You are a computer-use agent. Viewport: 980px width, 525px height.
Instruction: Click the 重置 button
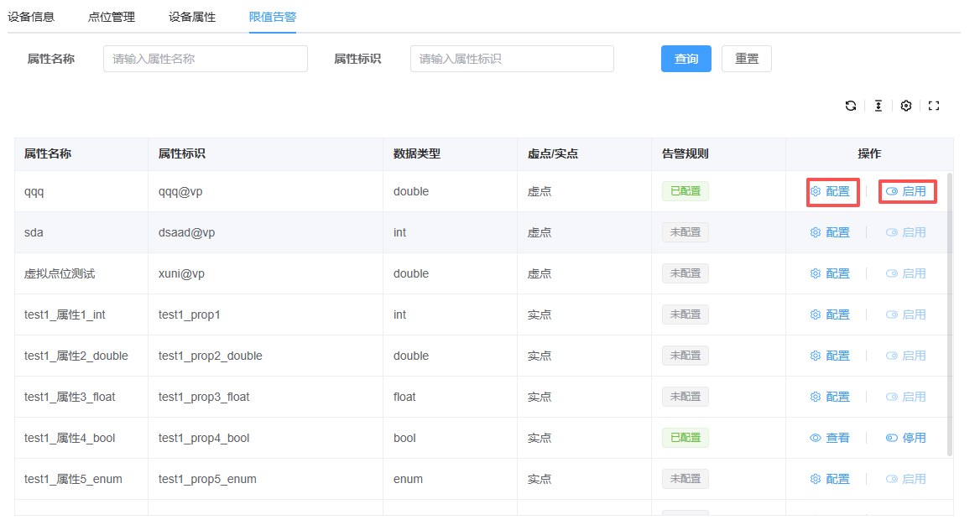(747, 59)
